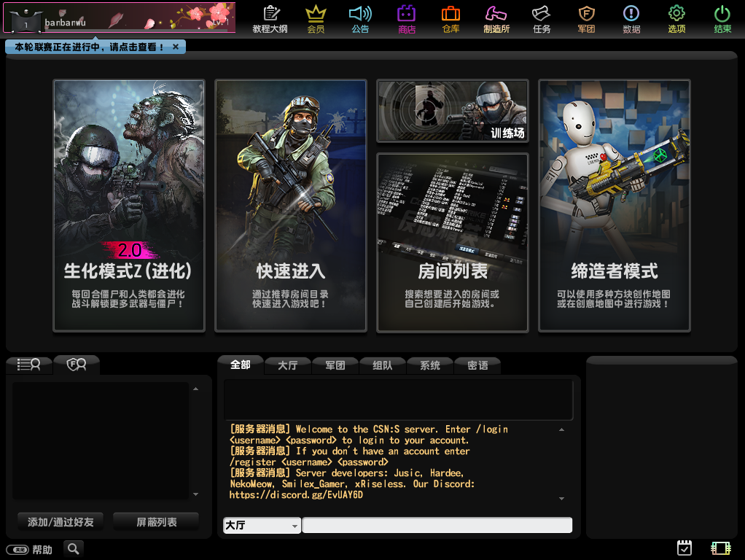Image resolution: width=745 pixels, height=560 pixels.
Task: Switch to the clan member list tab
Action: click(76, 365)
